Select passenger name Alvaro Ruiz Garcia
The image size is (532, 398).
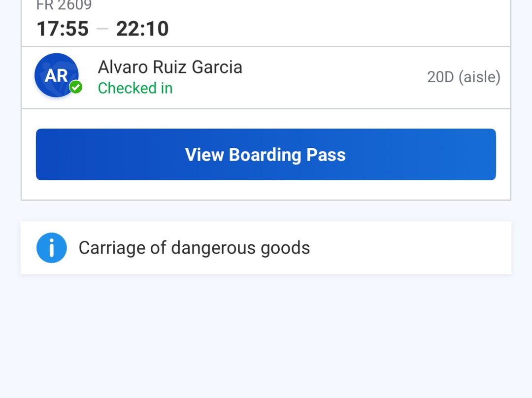click(x=170, y=67)
